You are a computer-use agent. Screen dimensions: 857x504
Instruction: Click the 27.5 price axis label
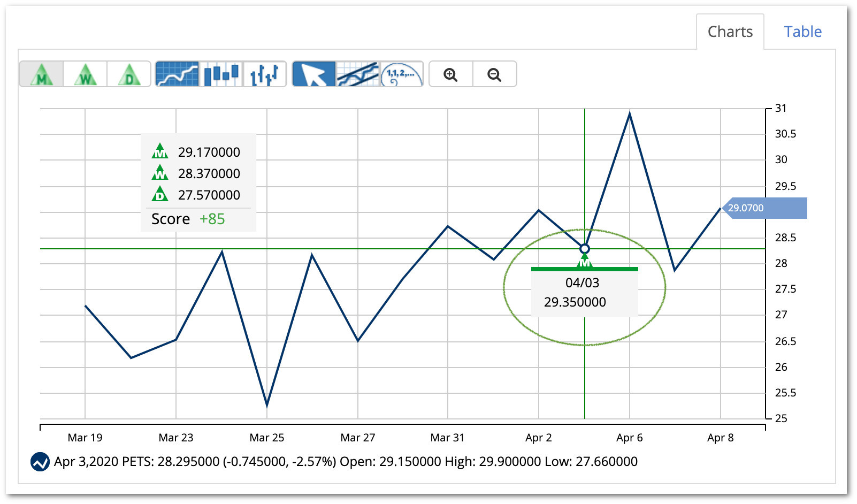click(x=785, y=289)
